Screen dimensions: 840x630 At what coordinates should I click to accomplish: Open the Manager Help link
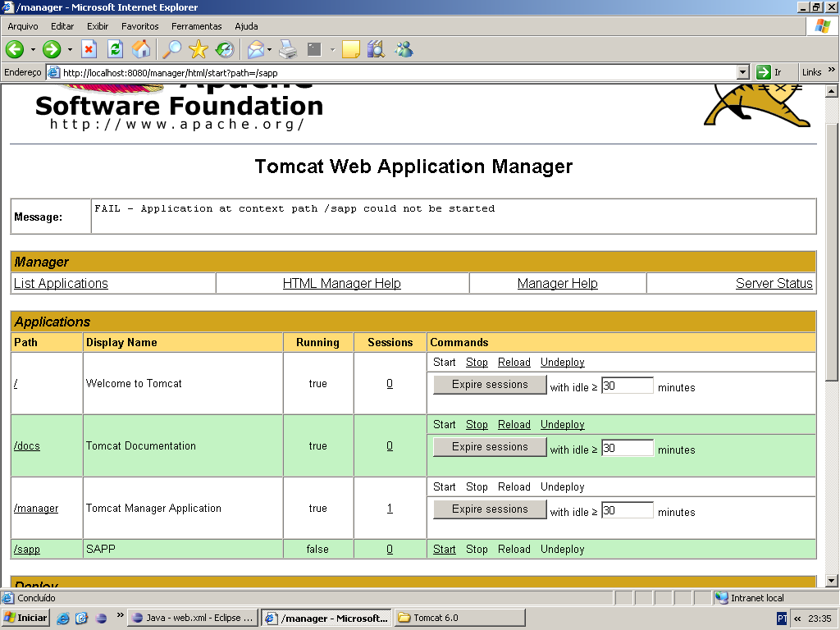click(x=557, y=283)
